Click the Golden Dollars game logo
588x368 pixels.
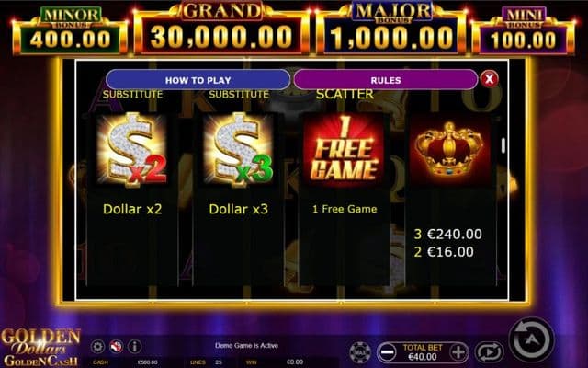tap(40, 348)
